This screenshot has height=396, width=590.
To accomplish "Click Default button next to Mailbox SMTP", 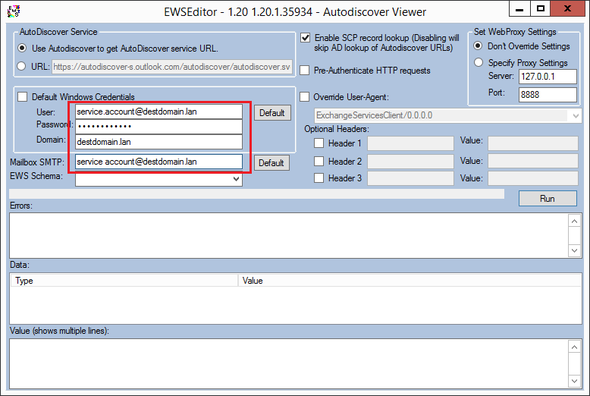I will pos(272,163).
